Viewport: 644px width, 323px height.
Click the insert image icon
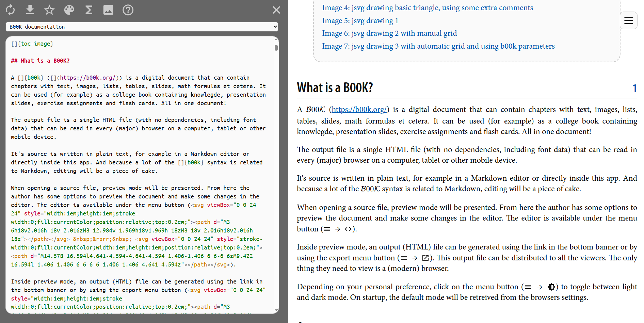108,10
